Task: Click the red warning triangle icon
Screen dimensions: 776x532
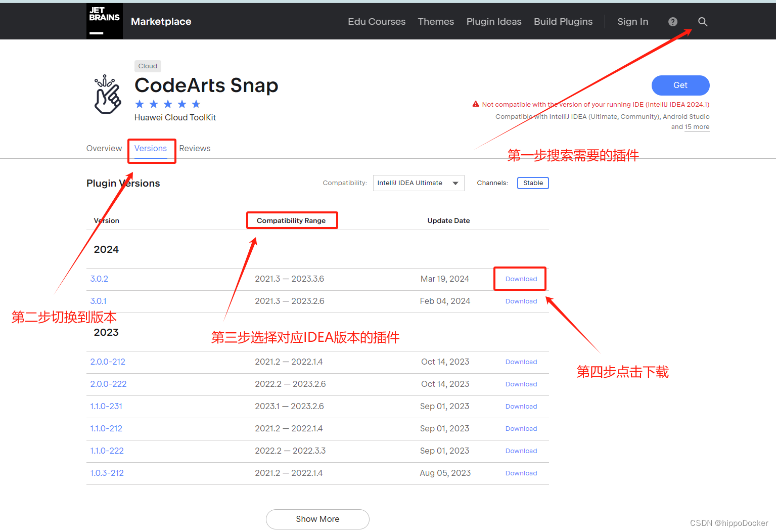Action: click(x=476, y=104)
